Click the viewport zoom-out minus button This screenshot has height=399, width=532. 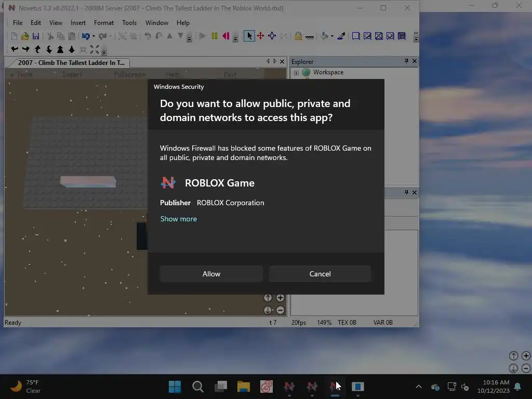click(280, 310)
